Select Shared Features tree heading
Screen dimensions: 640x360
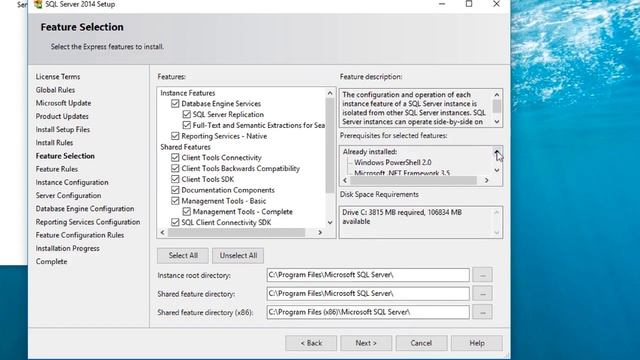click(185, 147)
